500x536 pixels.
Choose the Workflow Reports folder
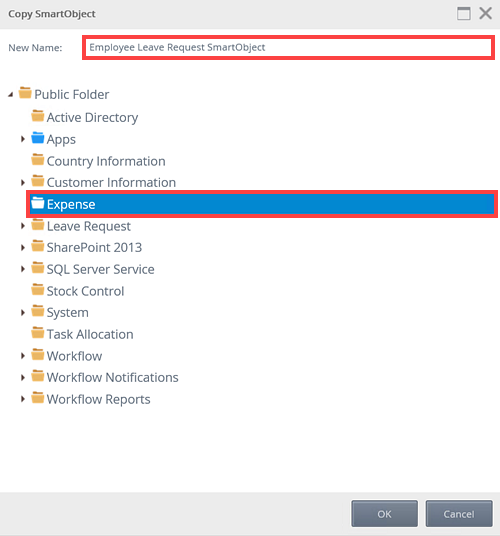(98, 399)
